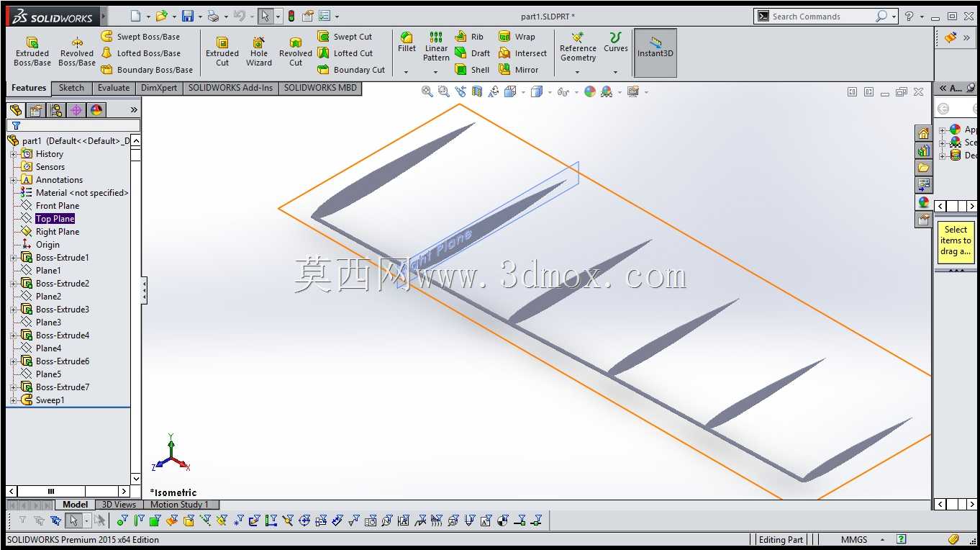
Task: Open SolidWorks Resources home tab
Action: [924, 133]
